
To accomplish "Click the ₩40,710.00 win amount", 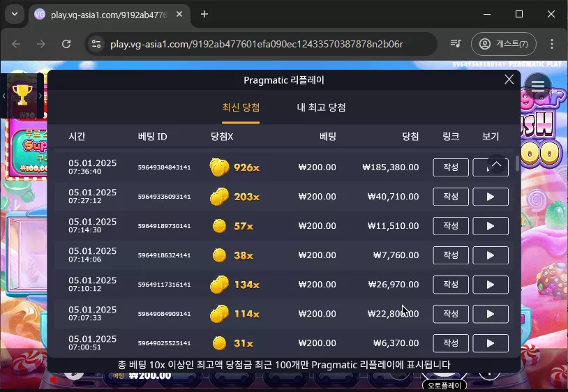I will [x=394, y=197].
